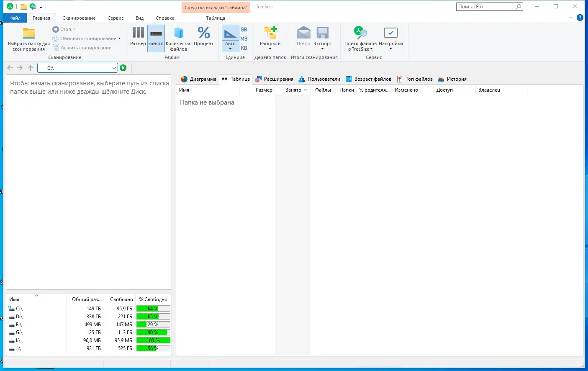Open the Сканирование ribbon tab
Viewport: 588px width, 371px height.
point(79,18)
